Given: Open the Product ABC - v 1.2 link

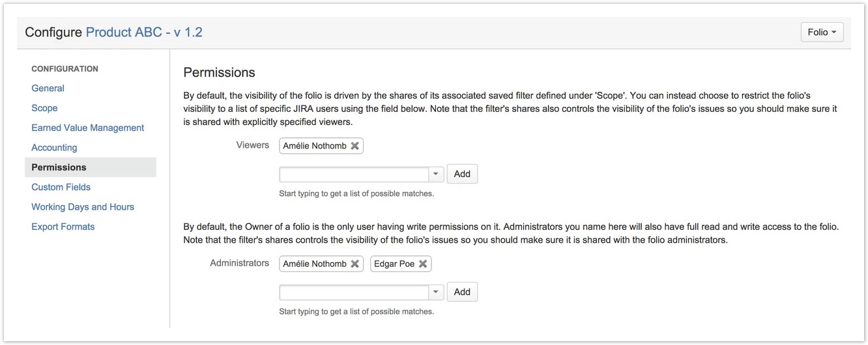Looking at the screenshot, I should point(144,32).
